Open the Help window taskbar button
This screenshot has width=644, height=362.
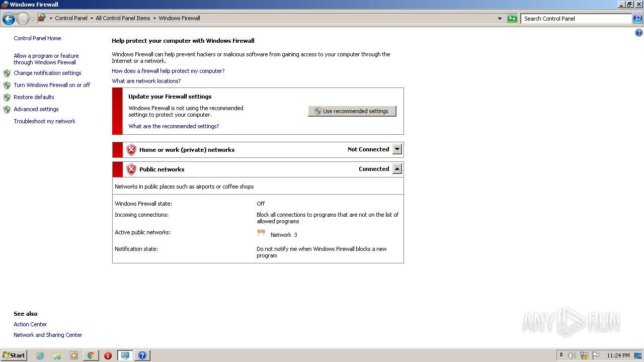tap(142, 355)
